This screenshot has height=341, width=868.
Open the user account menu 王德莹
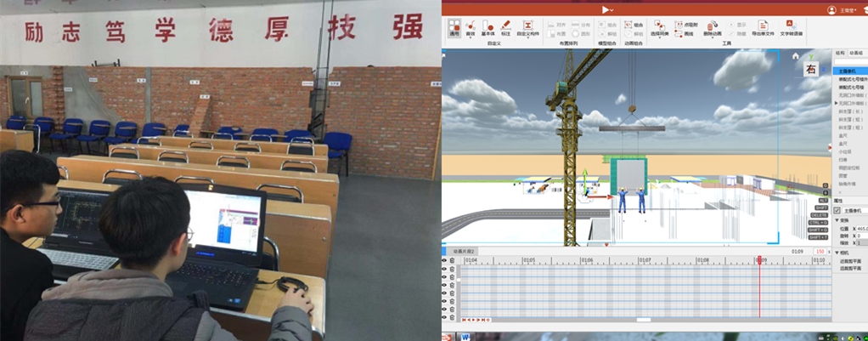(847, 10)
